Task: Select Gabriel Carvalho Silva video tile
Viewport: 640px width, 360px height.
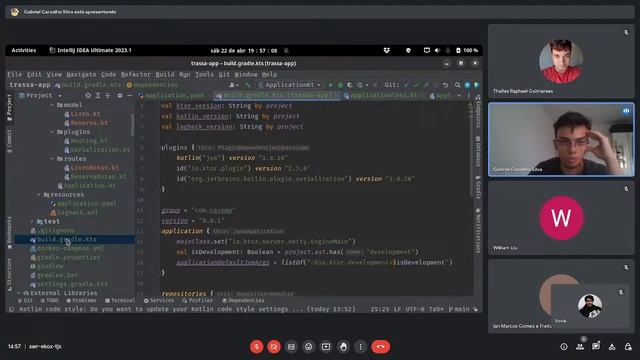Action: tap(561, 140)
